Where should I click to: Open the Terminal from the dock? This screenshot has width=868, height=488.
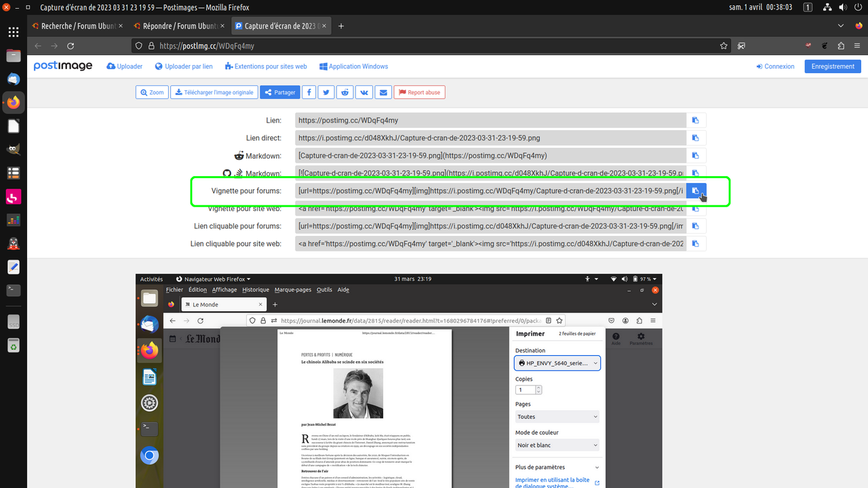click(x=14, y=290)
